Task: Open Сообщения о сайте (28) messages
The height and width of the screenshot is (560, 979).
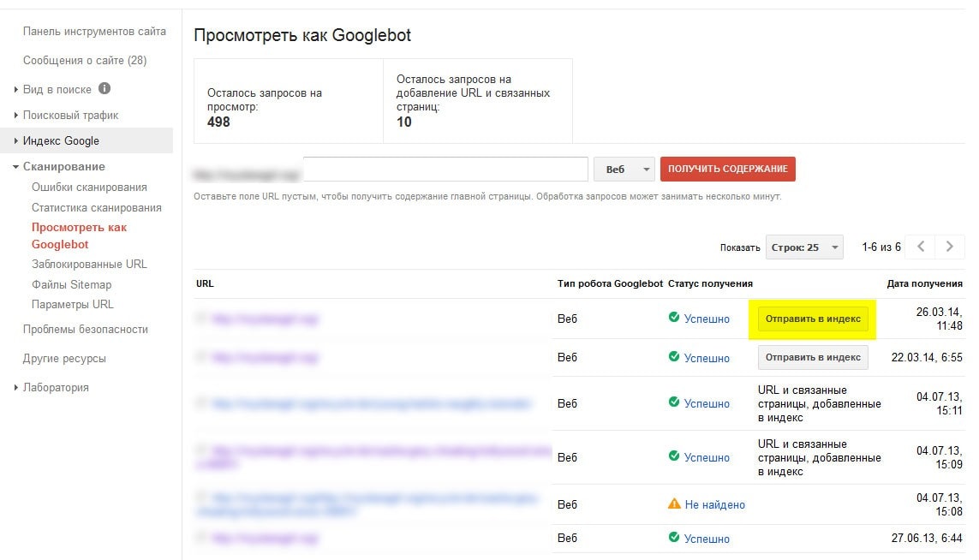Action: click(x=85, y=60)
